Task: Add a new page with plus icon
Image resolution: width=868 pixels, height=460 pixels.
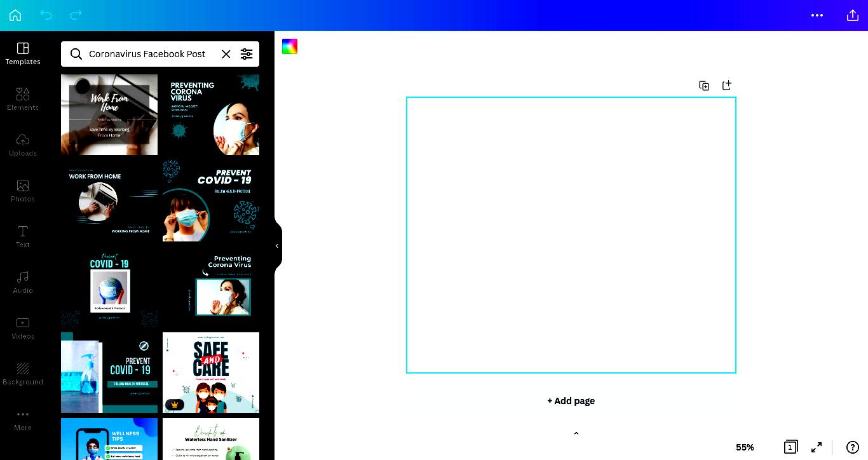Action: pyautogui.click(x=727, y=85)
